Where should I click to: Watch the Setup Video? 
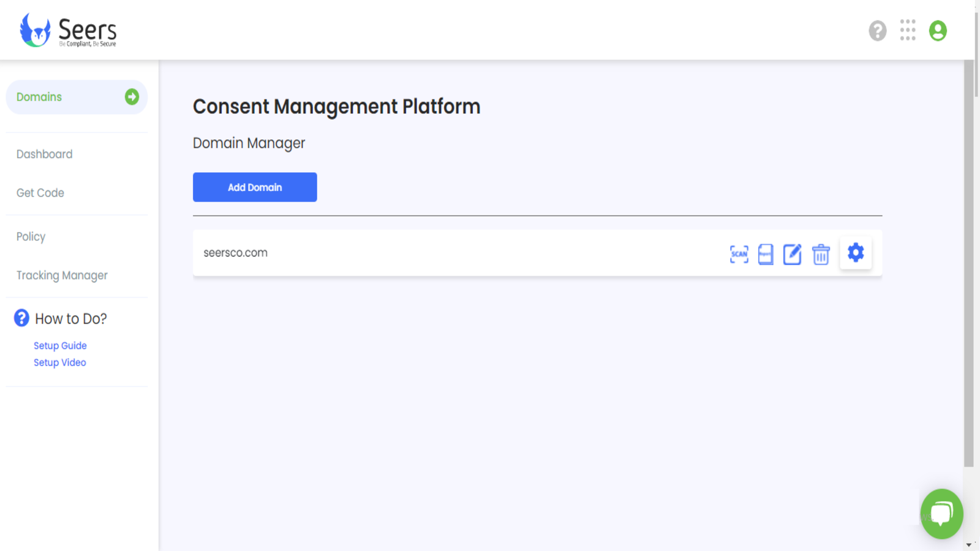pyautogui.click(x=59, y=362)
